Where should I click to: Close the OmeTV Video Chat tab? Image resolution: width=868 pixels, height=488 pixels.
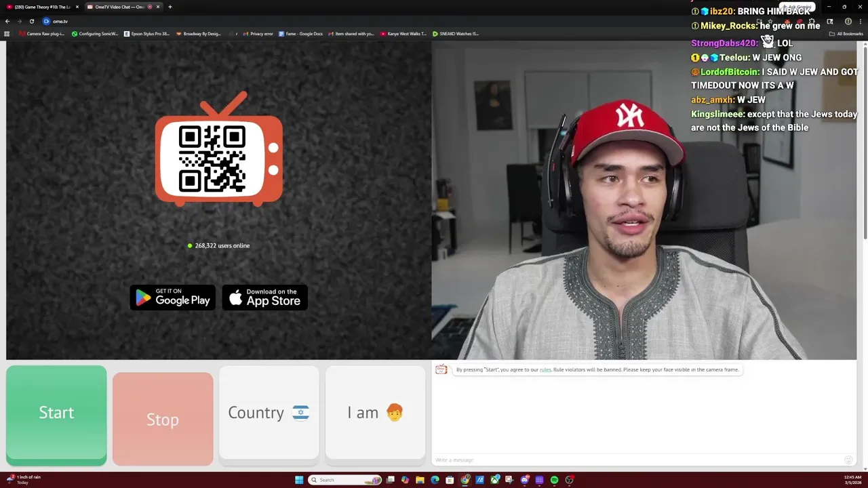[x=158, y=7]
